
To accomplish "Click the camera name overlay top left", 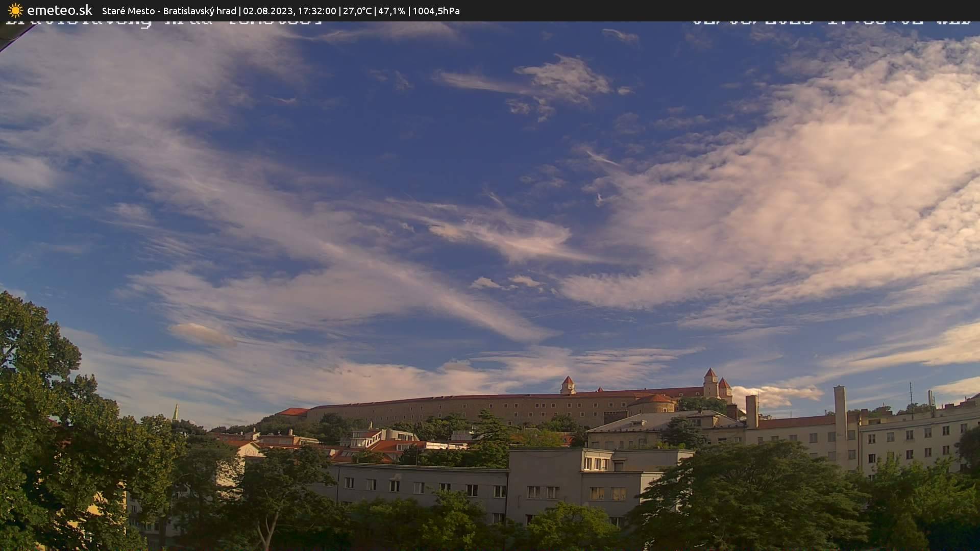I will click(x=163, y=22).
